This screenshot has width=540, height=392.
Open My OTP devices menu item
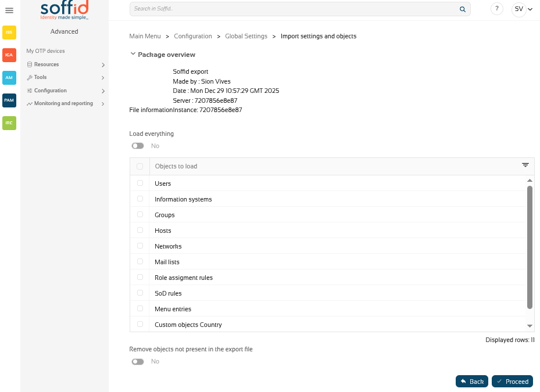(x=45, y=51)
